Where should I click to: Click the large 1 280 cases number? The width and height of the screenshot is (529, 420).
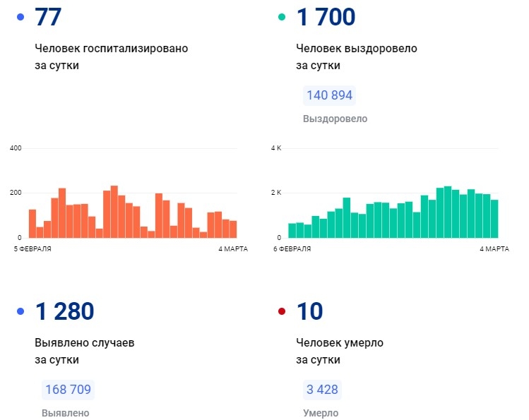click(x=64, y=311)
